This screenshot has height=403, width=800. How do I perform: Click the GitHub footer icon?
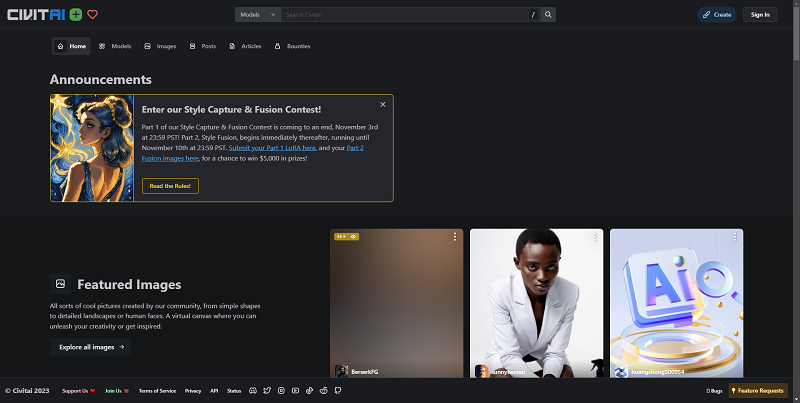338,391
